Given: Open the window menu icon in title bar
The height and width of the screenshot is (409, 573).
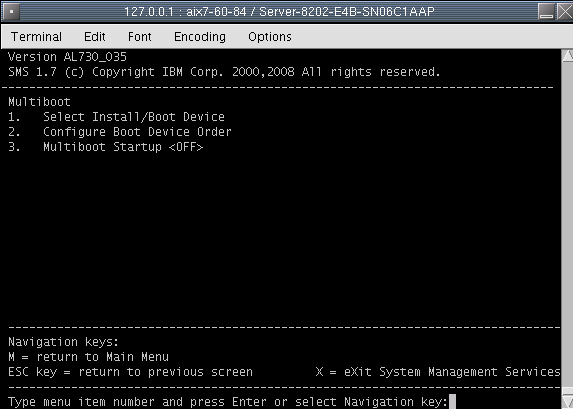Looking at the screenshot, I should coord(11,12).
